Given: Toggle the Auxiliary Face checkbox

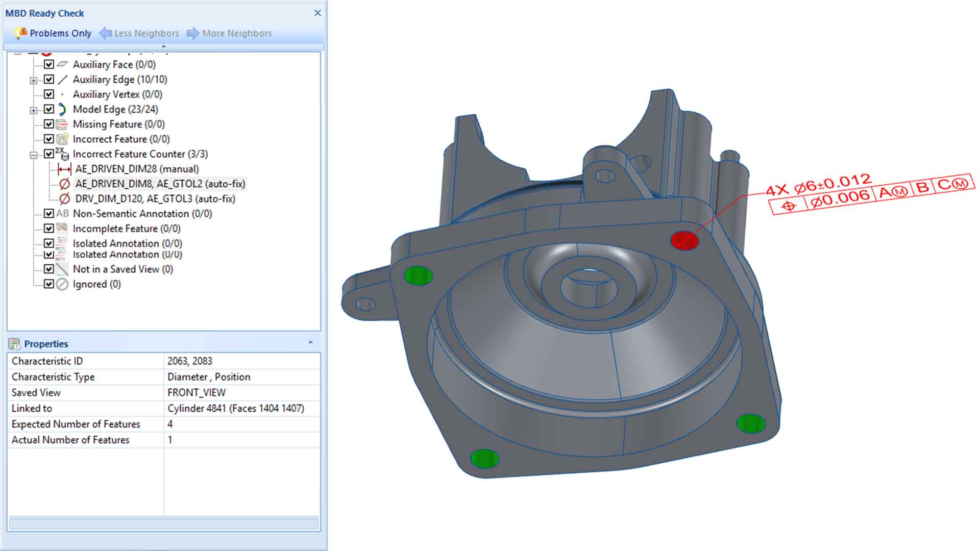Looking at the screenshot, I should (49, 64).
